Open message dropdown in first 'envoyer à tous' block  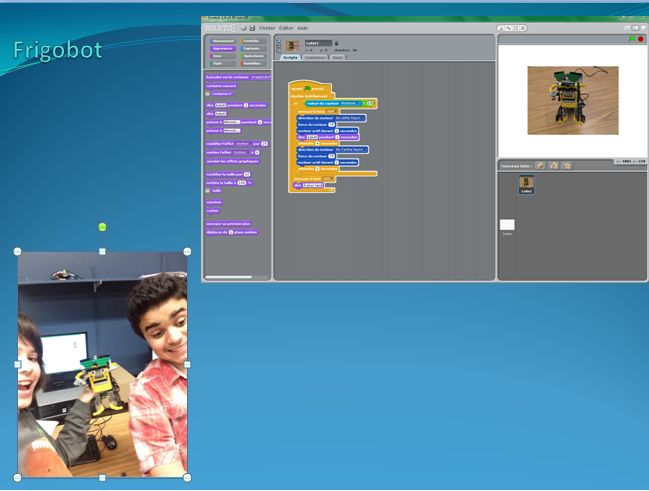pos(332,111)
